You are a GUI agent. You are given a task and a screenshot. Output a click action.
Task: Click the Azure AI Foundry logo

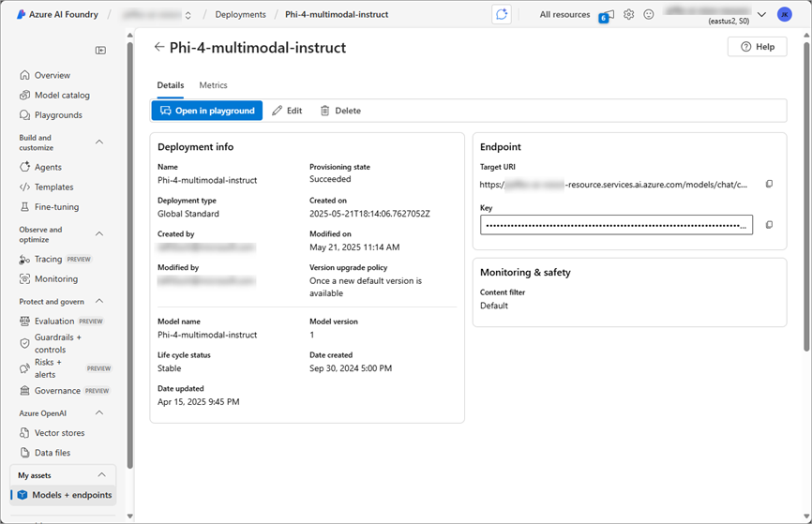(21, 14)
